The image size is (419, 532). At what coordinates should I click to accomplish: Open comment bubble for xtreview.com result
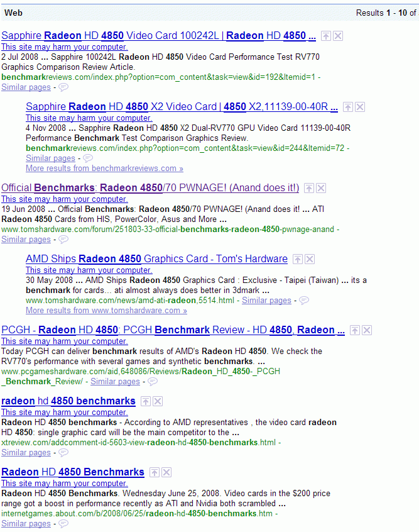pos(63,453)
